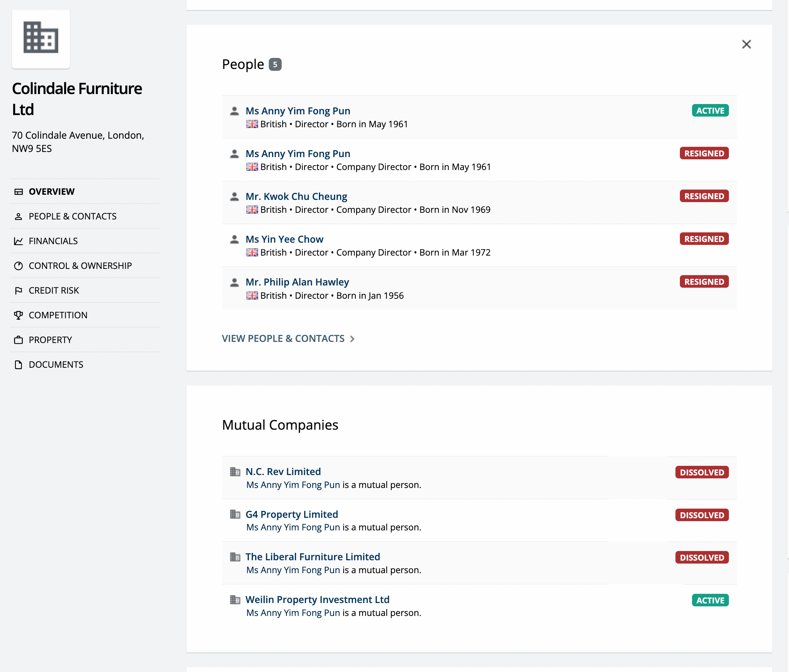Click View People & Contacts link
This screenshot has width=789, height=672.
click(x=283, y=339)
